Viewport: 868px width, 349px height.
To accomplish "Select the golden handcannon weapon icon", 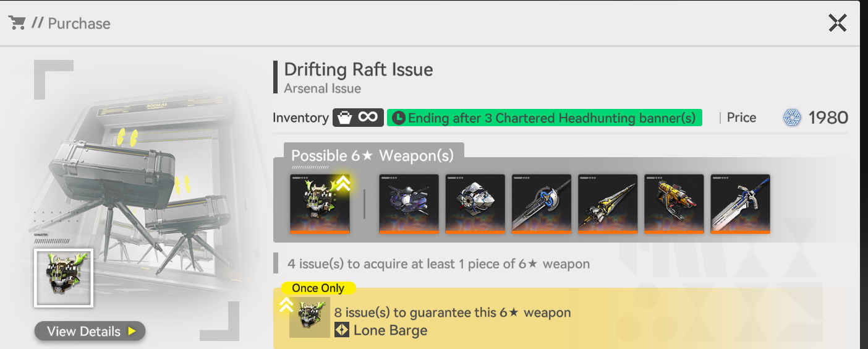I will tap(674, 204).
